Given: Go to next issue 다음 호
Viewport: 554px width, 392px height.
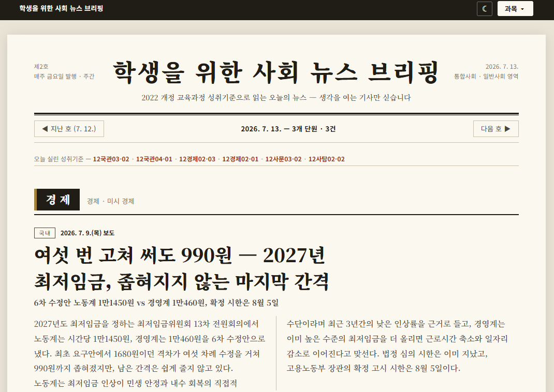Looking at the screenshot, I should [x=495, y=129].
